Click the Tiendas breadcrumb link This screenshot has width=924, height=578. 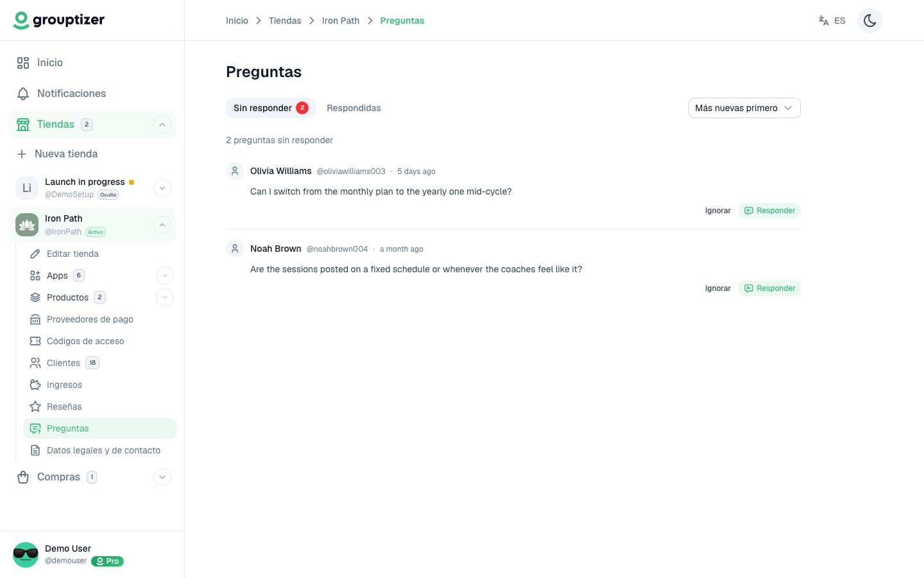[x=285, y=21]
